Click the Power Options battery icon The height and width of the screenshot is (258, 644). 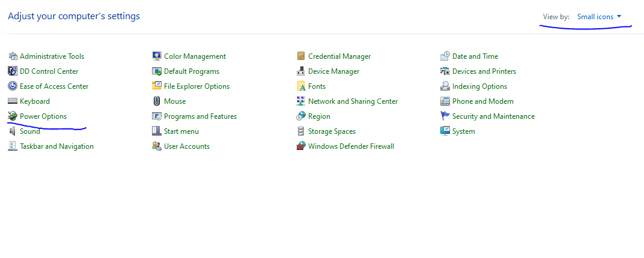click(13, 116)
